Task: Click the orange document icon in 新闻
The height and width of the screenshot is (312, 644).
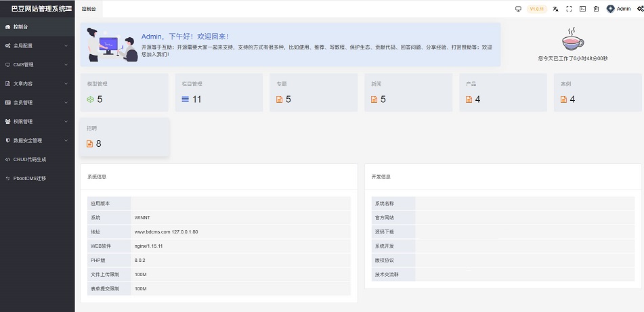Action: [x=374, y=99]
